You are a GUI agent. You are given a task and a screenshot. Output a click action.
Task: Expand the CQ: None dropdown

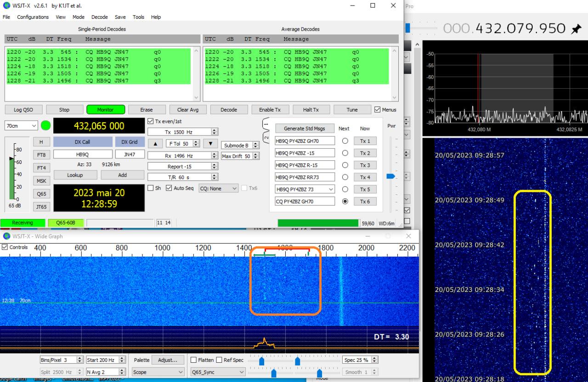click(218, 188)
